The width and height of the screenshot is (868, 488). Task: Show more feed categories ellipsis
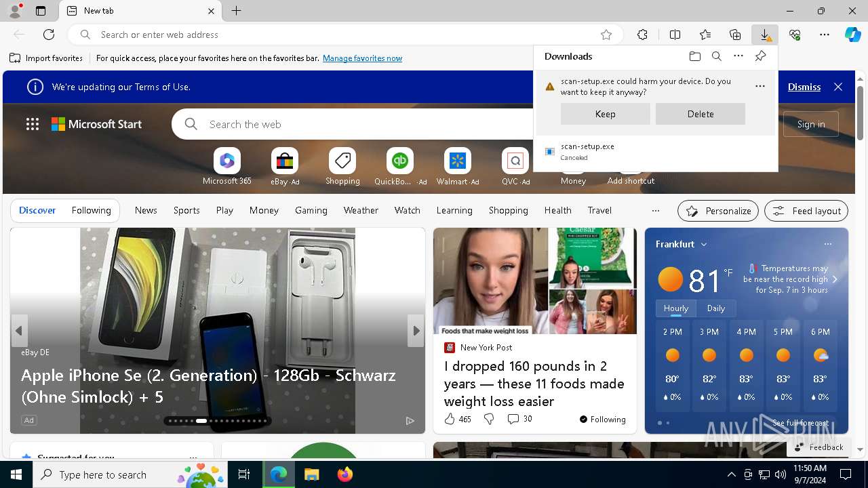pos(655,210)
